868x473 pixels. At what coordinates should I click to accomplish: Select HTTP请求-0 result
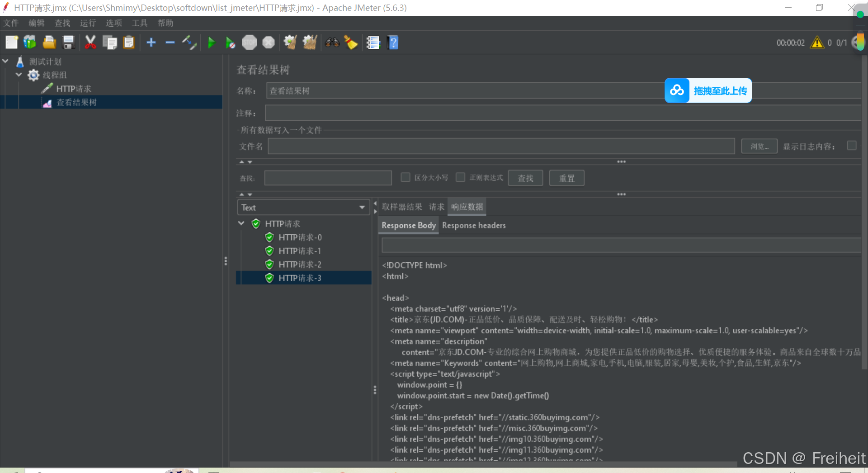point(300,237)
